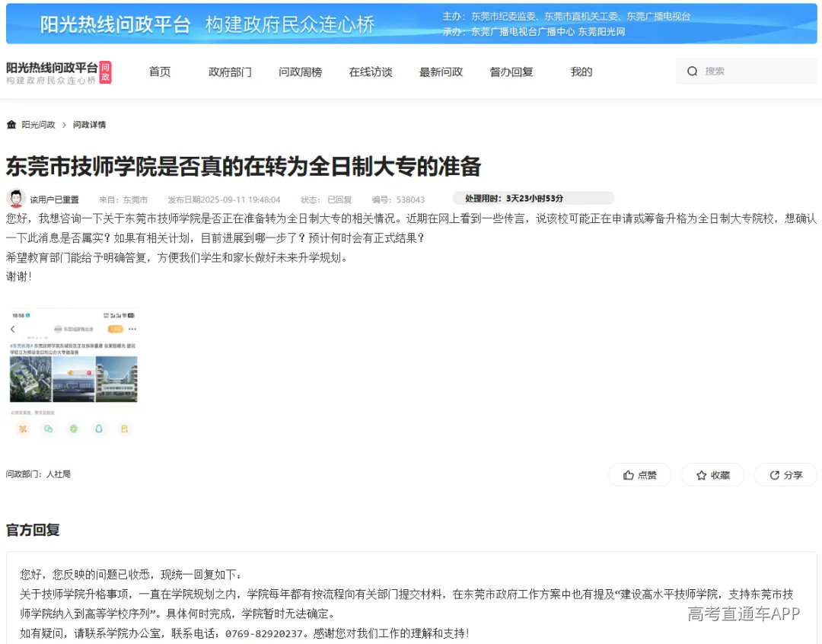Click the share arrow icon on 分享
Image resolution: width=822 pixels, height=644 pixels.
click(x=774, y=475)
